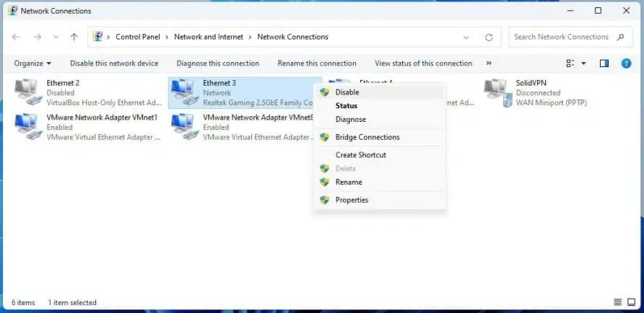The height and width of the screenshot is (313, 644).
Task: Click "Realtek Gaming 2.5GbE Family" text
Action: click(x=258, y=102)
